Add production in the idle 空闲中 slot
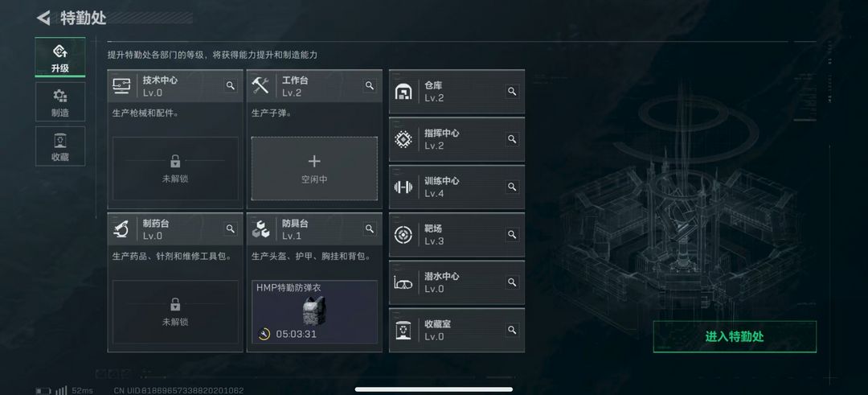 (x=314, y=168)
